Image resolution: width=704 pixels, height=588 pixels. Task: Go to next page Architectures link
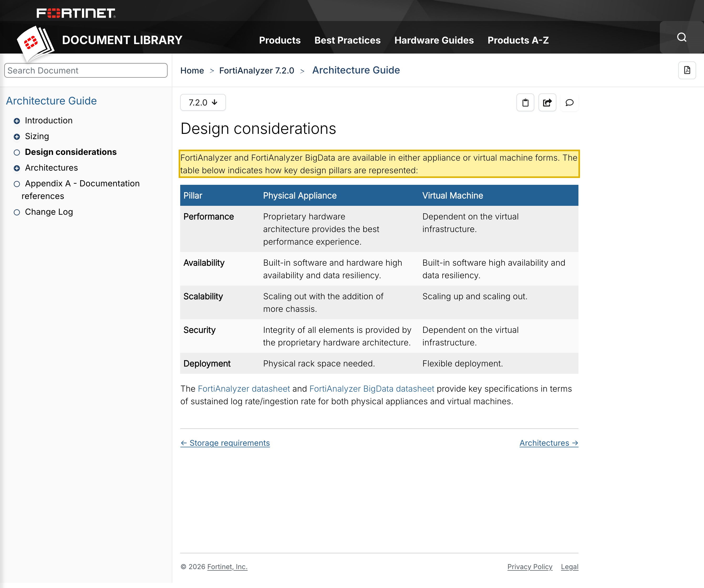(x=549, y=443)
